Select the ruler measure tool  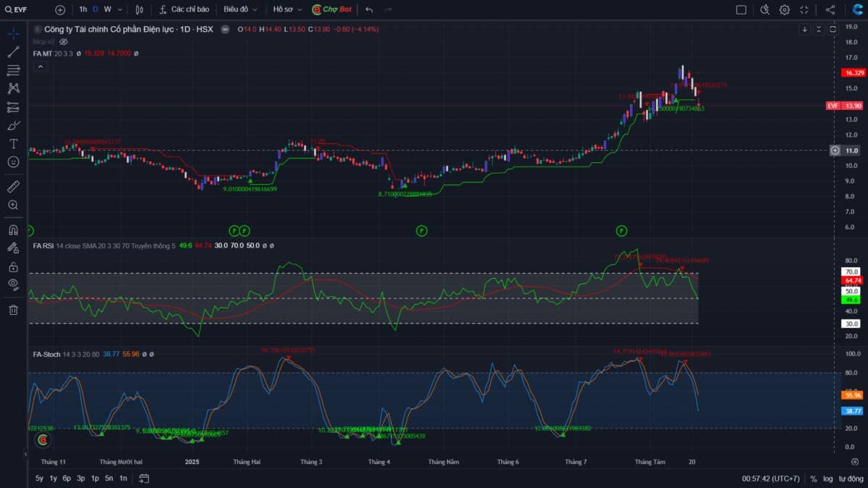13,187
